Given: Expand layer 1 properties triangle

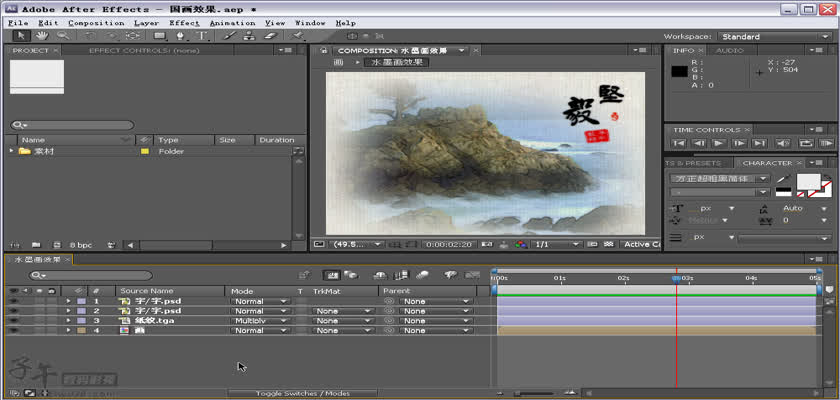Looking at the screenshot, I should click(68, 301).
